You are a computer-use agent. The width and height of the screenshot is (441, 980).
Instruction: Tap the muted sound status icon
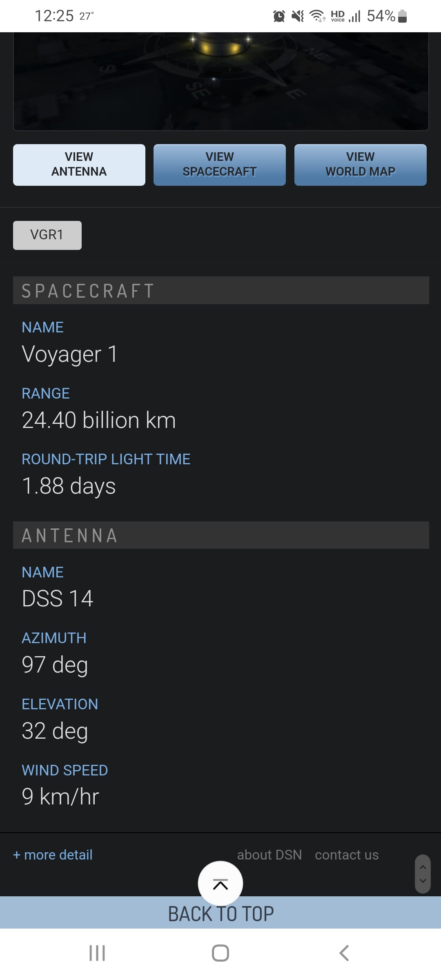pos(298,16)
